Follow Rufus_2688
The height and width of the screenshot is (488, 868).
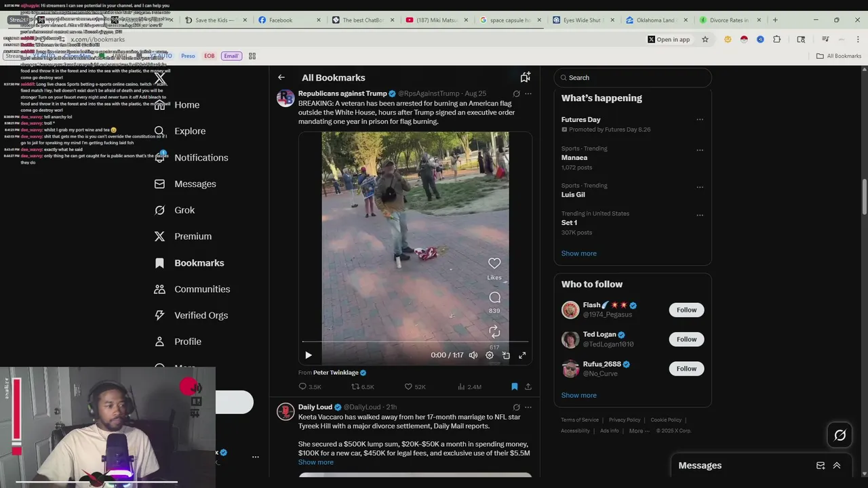pos(686,369)
